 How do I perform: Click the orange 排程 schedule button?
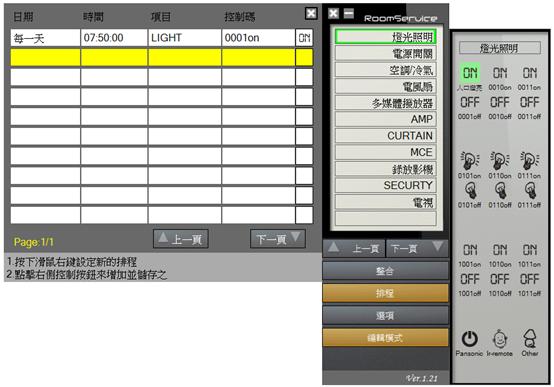click(385, 293)
